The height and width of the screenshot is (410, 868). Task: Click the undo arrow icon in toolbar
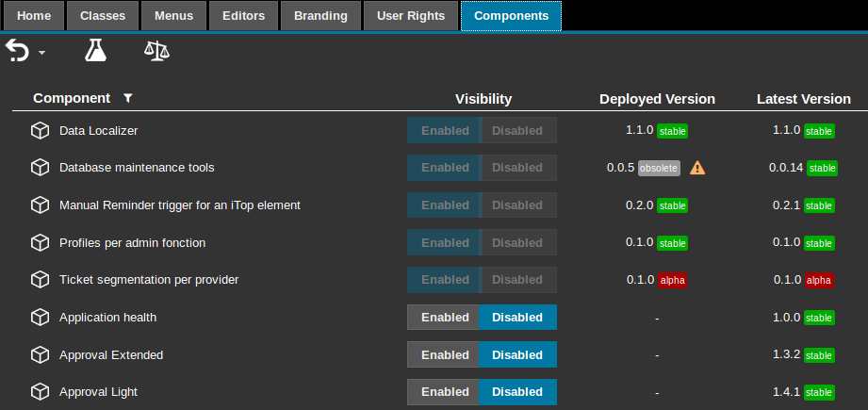point(17,51)
